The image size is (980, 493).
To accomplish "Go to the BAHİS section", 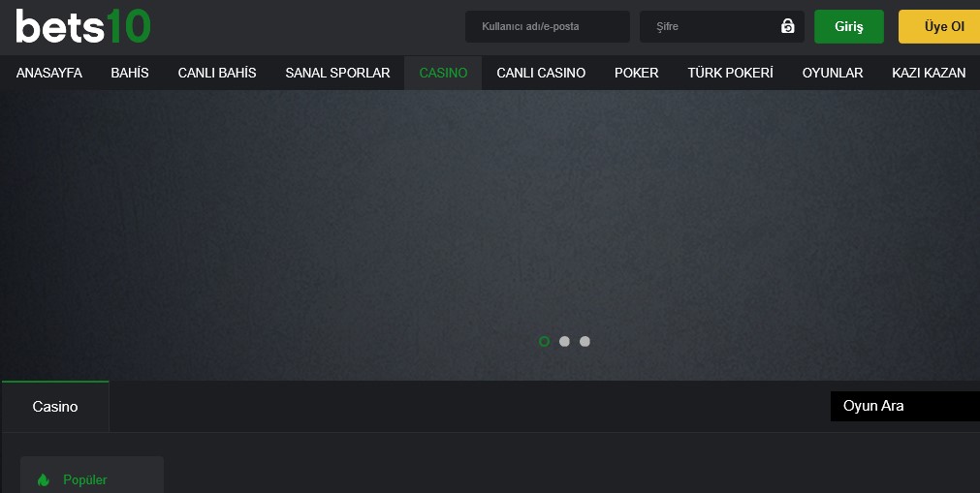I will [x=130, y=73].
